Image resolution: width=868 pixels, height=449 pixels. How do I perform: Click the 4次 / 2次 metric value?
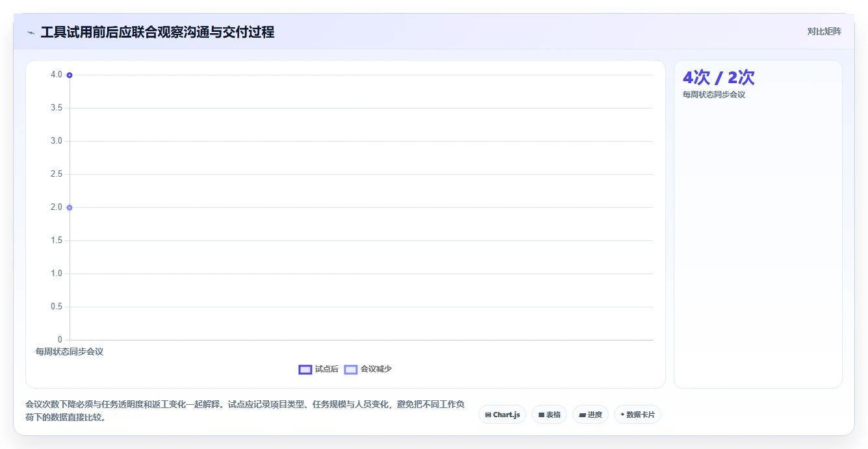point(718,77)
